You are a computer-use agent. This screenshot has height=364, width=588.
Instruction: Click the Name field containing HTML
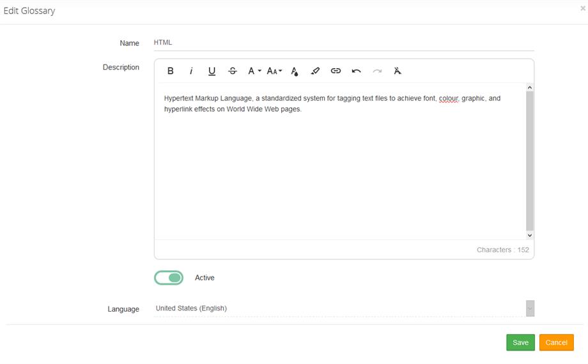point(343,43)
